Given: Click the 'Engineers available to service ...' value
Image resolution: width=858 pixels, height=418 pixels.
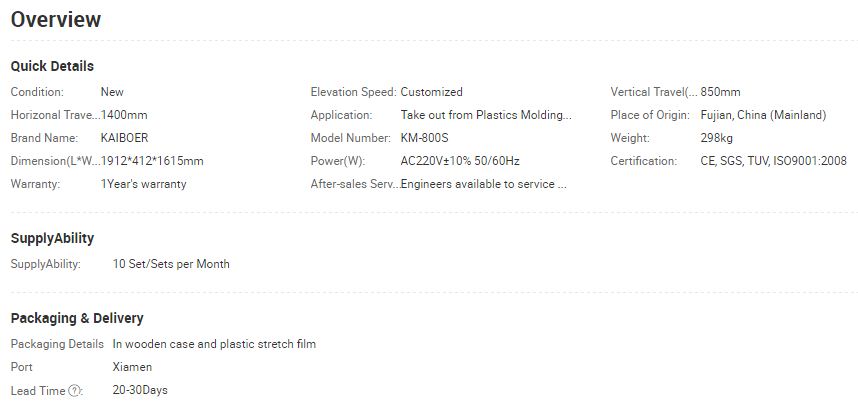Looking at the screenshot, I should point(483,184).
